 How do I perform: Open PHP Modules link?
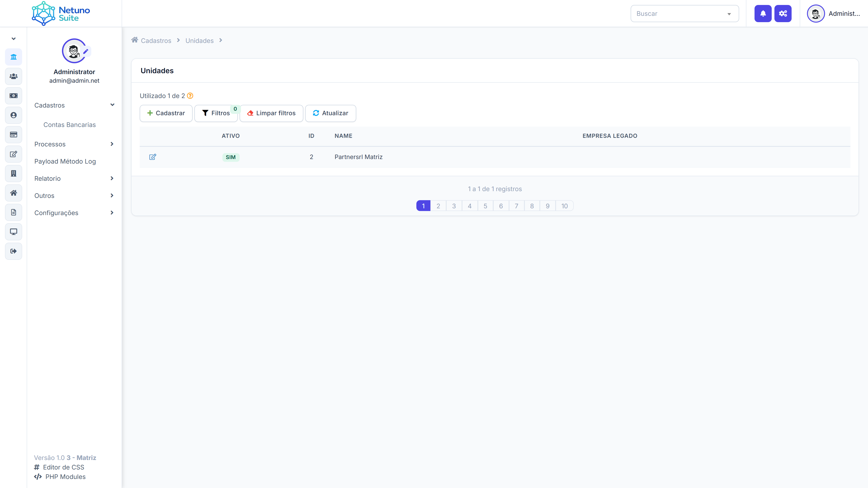coord(60,476)
